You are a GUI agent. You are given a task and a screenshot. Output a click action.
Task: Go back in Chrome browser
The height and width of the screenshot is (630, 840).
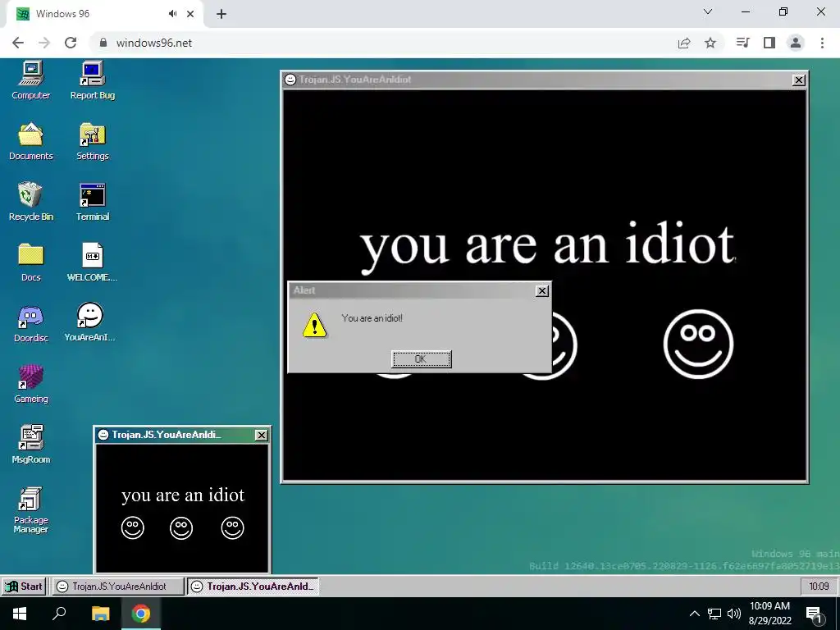coord(18,43)
